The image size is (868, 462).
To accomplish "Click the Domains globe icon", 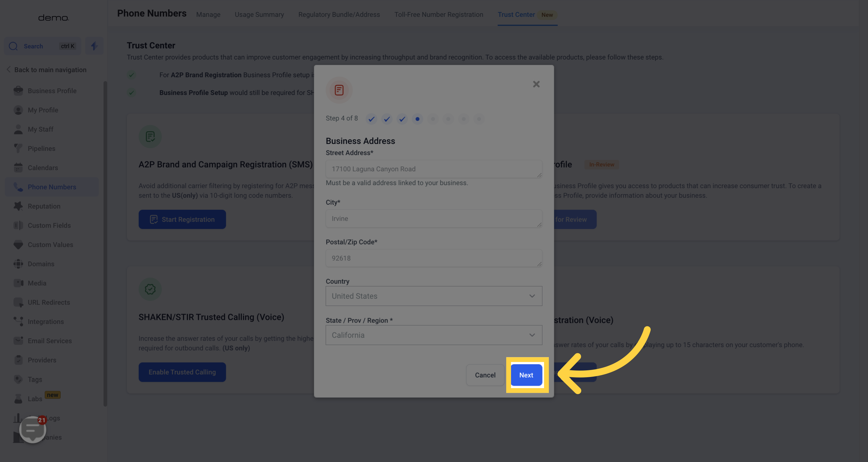I will pos(18,264).
